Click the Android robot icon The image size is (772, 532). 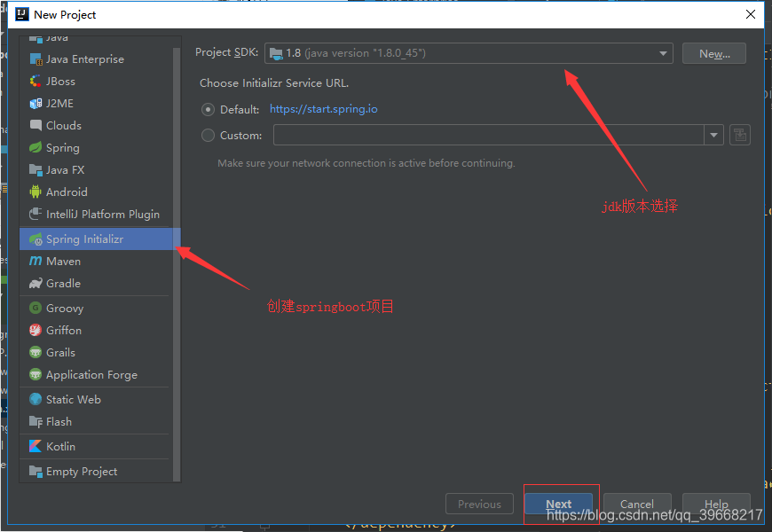tap(35, 192)
